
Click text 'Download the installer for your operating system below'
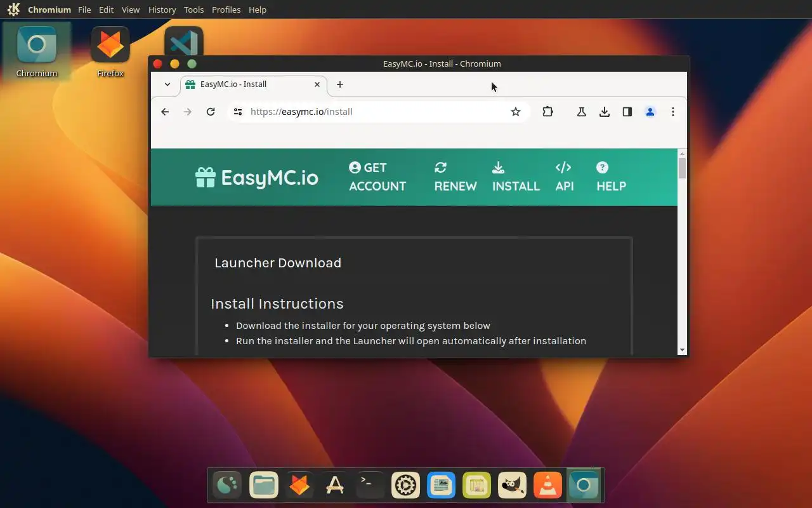[x=363, y=326]
